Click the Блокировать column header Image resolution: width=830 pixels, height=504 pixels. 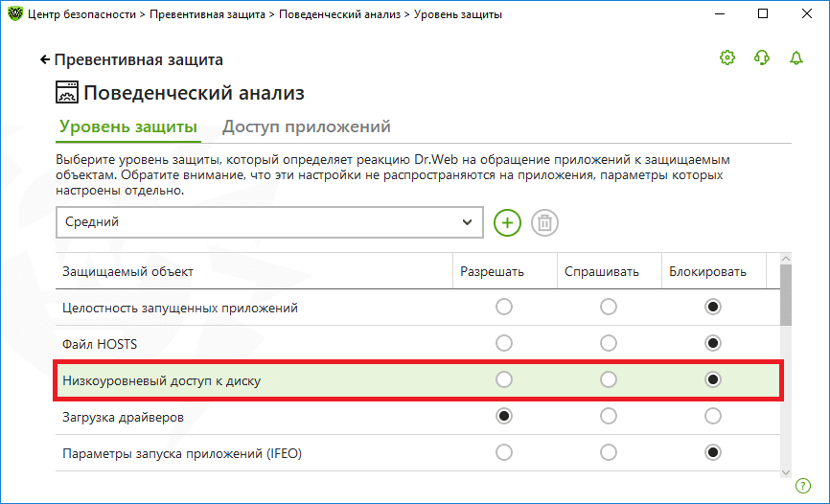(713, 271)
